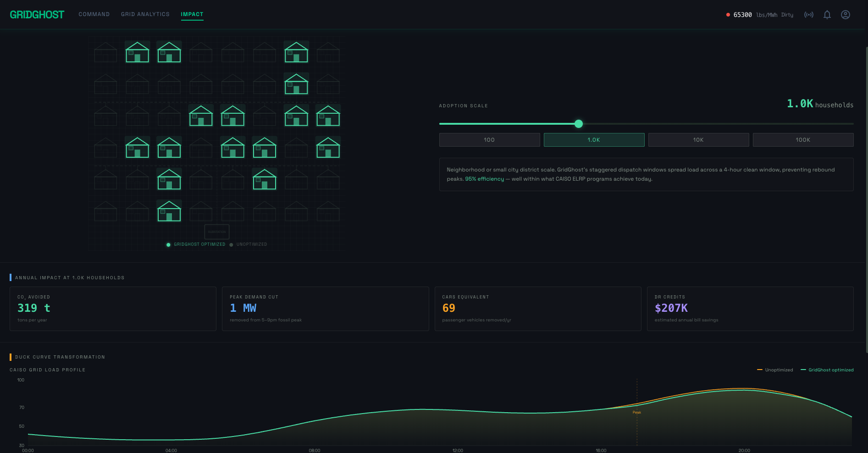Open the notifications bell

pyautogui.click(x=827, y=15)
